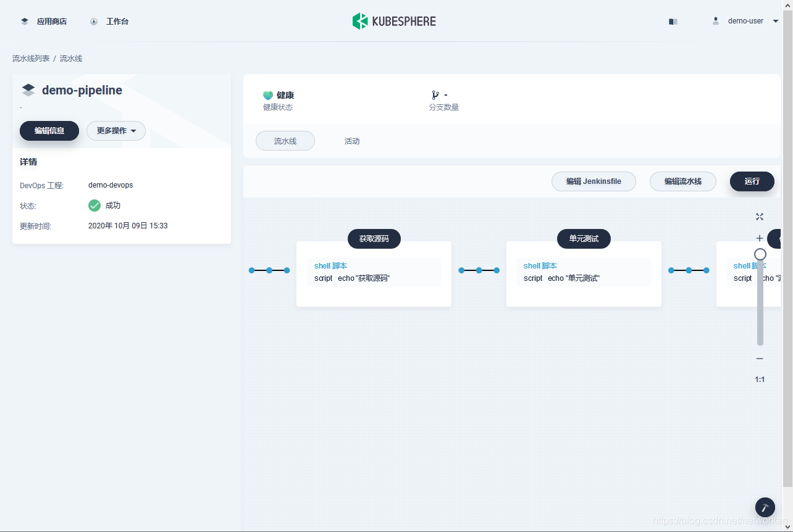The image size is (793, 532).
Task: Switch to the 活动 tab
Action: (352, 141)
